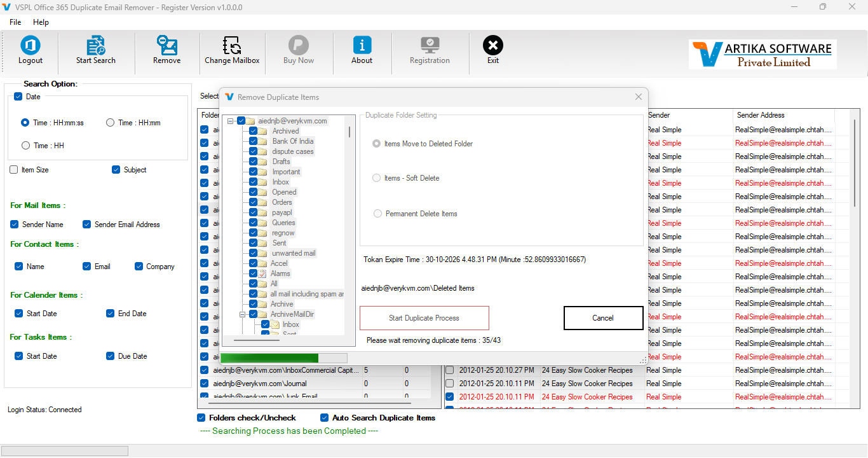Toggle the Folders check/Uncheck checkbox
The image size is (868, 458).
tap(201, 418)
